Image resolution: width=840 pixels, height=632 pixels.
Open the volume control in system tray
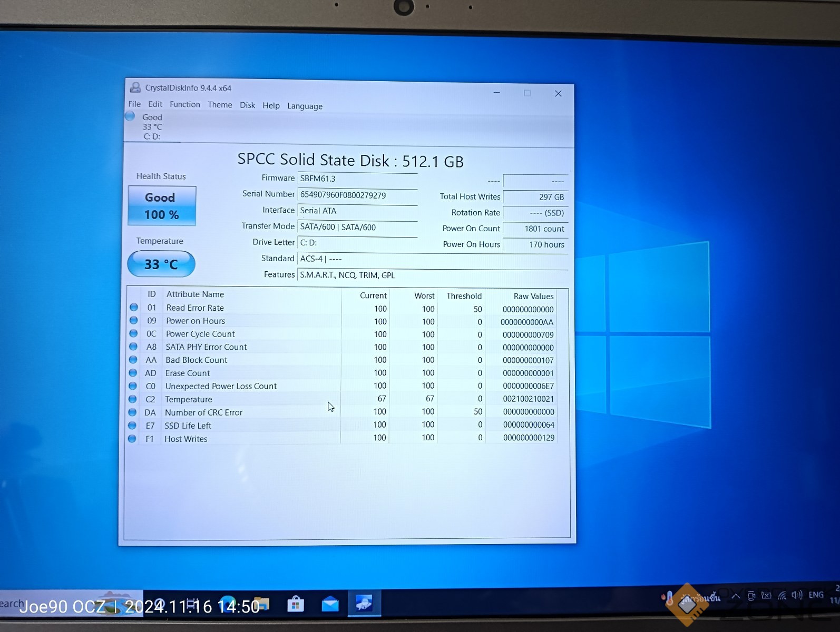pos(797,595)
